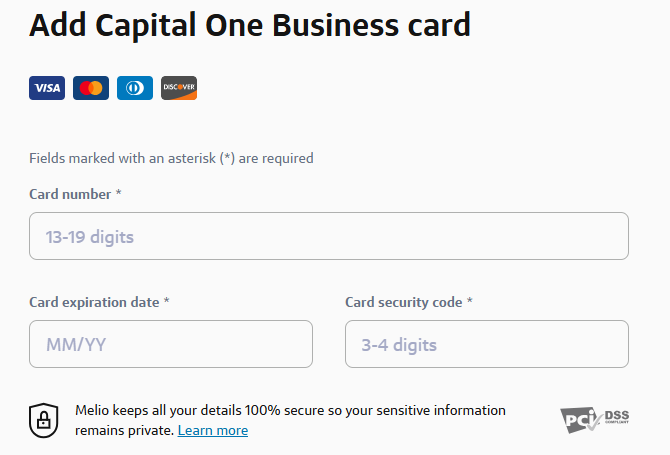The height and width of the screenshot is (455, 670).
Task: Click the Card expiration date label
Action: click(x=94, y=302)
